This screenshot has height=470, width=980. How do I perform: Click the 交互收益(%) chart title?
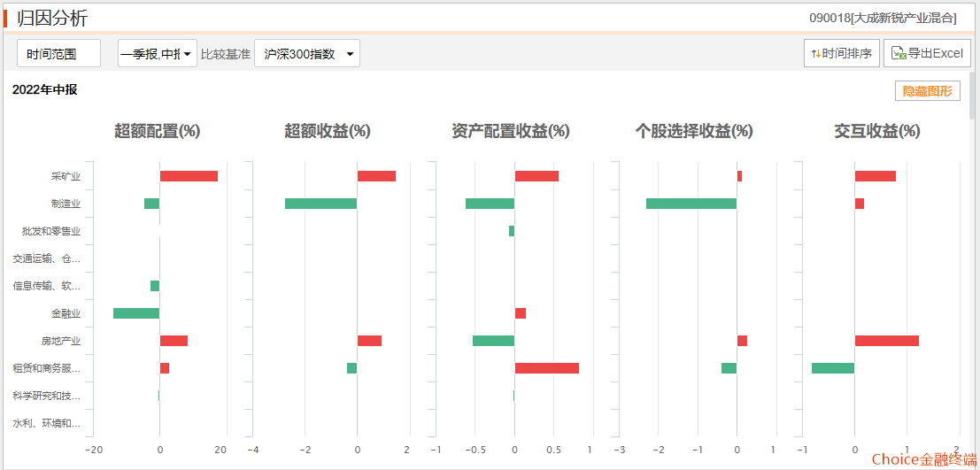click(x=877, y=131)
